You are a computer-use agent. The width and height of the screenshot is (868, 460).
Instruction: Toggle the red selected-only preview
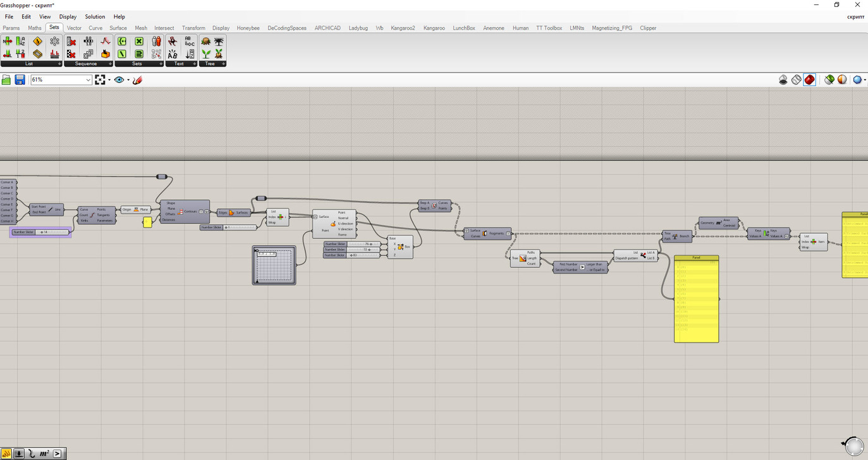coord(810,80)
